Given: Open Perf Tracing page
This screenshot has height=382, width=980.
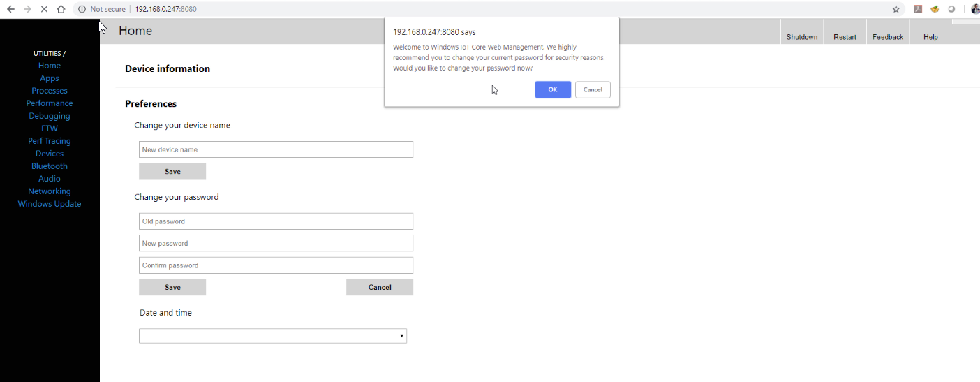Looking at the screenshot, I should 50,141.
